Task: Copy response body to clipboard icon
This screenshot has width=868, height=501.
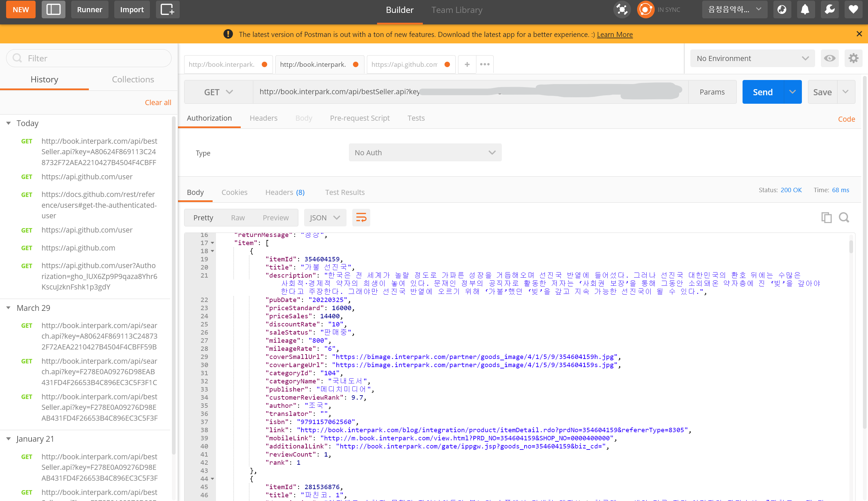Action: tap(826, 218)
